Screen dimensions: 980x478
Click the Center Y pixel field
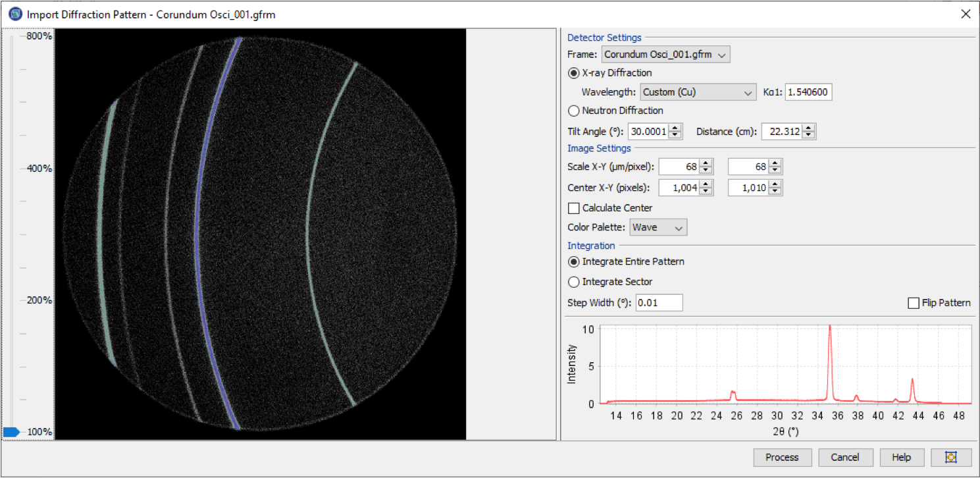click(x=748, y=188)
